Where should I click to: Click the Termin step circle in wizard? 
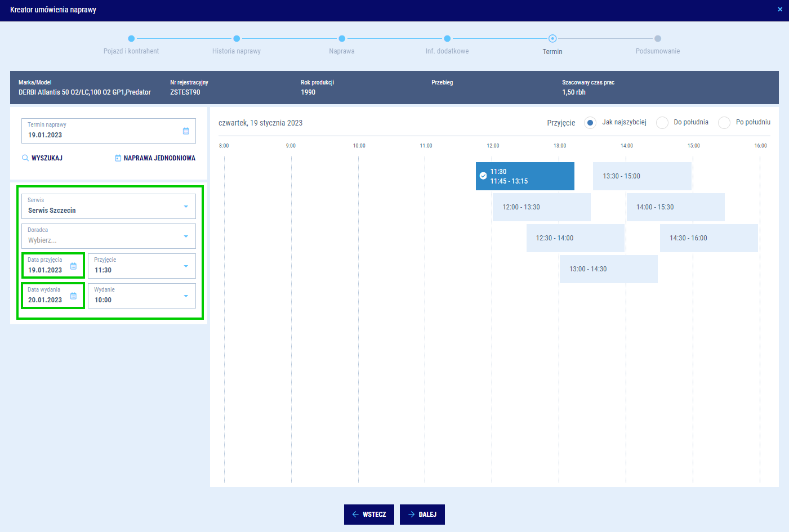pyautogui.click(x=552, y=39)
